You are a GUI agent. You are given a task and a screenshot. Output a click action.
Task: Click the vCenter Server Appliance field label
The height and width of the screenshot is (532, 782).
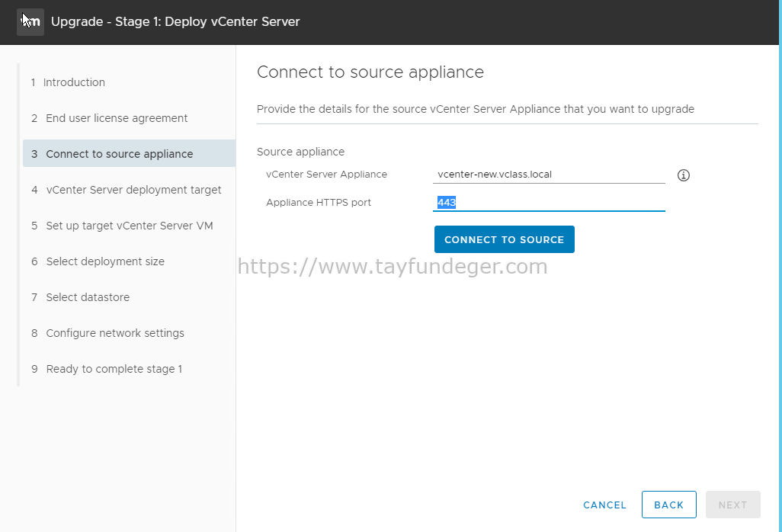(326, 174)
